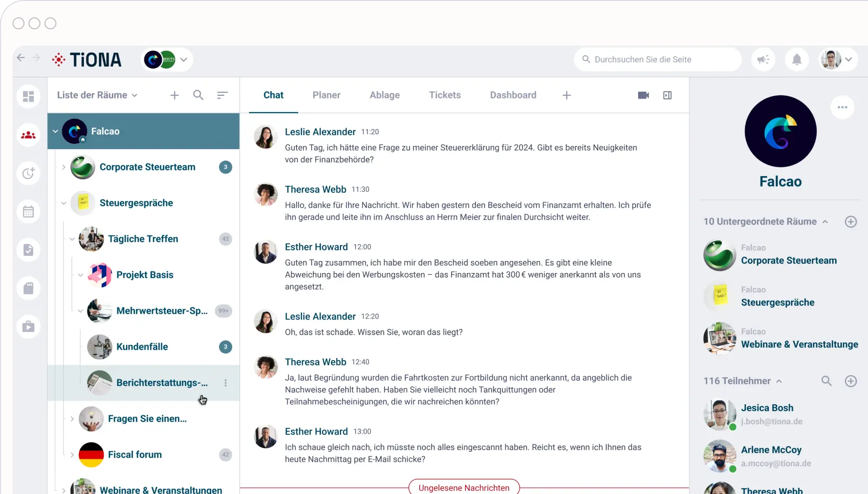This screenshot has height=494, width=868.
Task: Search the room list
Action: click(x=198, y=95)
